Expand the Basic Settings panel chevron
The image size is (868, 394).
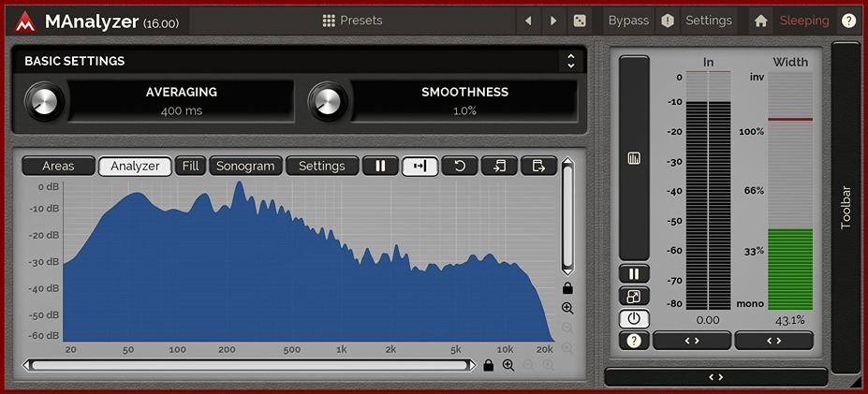point(570,61)
